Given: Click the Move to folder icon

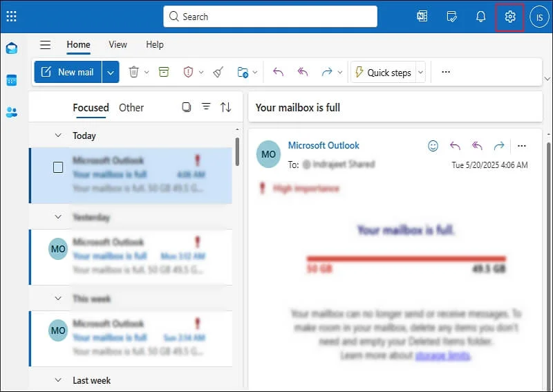Looking at the screenshot, I should 243,72.
